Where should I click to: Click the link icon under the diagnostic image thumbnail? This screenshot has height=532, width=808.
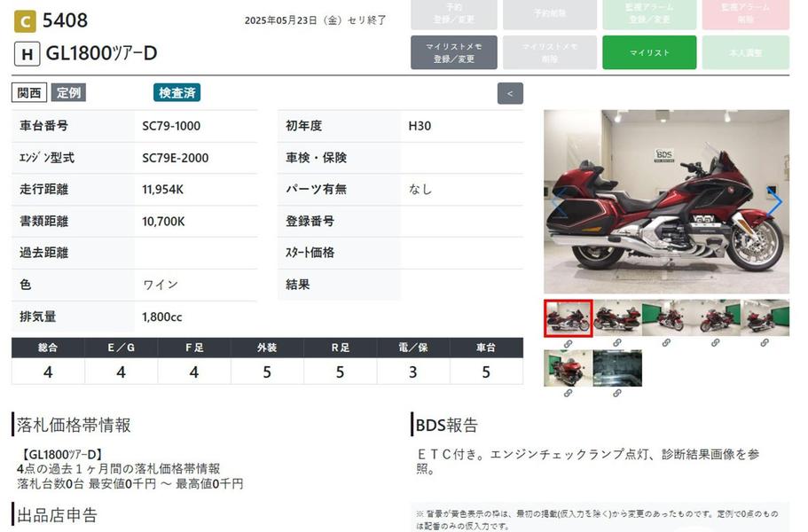[617, 393]
